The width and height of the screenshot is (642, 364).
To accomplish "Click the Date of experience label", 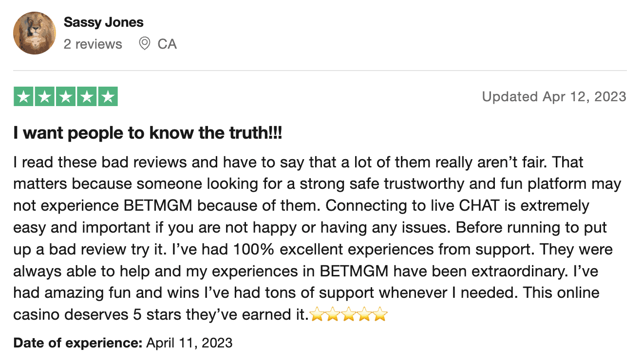I will point(78,343).
